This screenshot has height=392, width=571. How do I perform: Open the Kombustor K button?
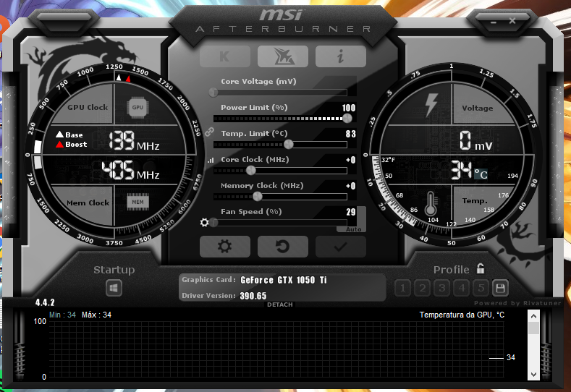click(x=224, y=56)
